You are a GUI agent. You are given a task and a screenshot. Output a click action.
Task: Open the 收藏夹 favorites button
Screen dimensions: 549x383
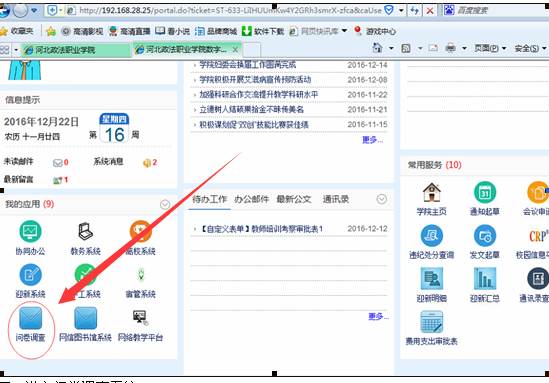click(x=17, y=32)
